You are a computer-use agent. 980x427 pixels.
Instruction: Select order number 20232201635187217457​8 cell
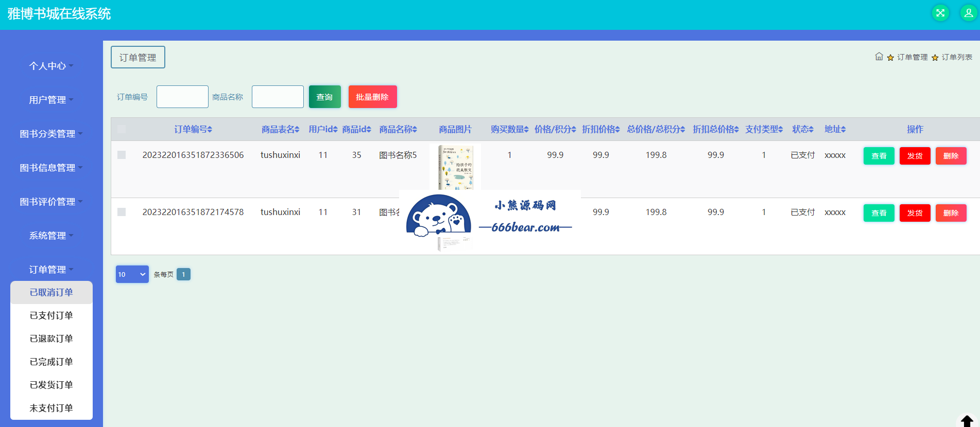pos(193,212)
